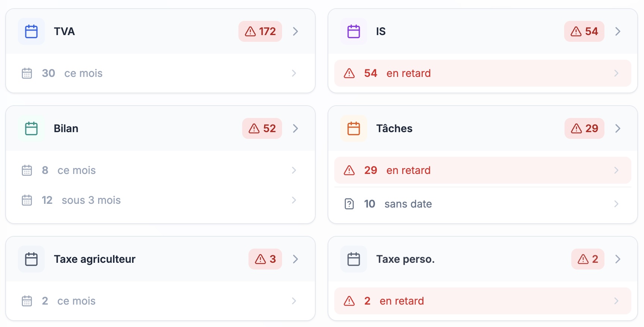This screenshot has height=327, width=644.
Task: Open the 2 ce mois row under Taxe agriculteur
Action: click(160, 301)
